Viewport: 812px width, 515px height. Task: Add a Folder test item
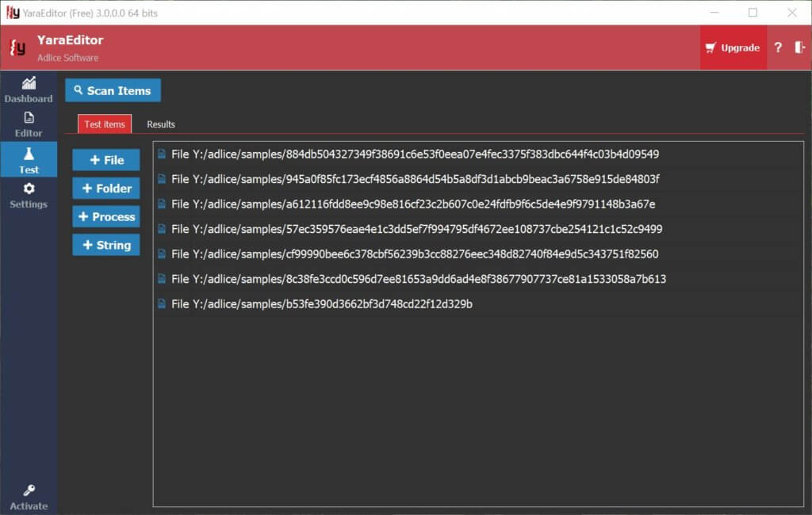106,189
